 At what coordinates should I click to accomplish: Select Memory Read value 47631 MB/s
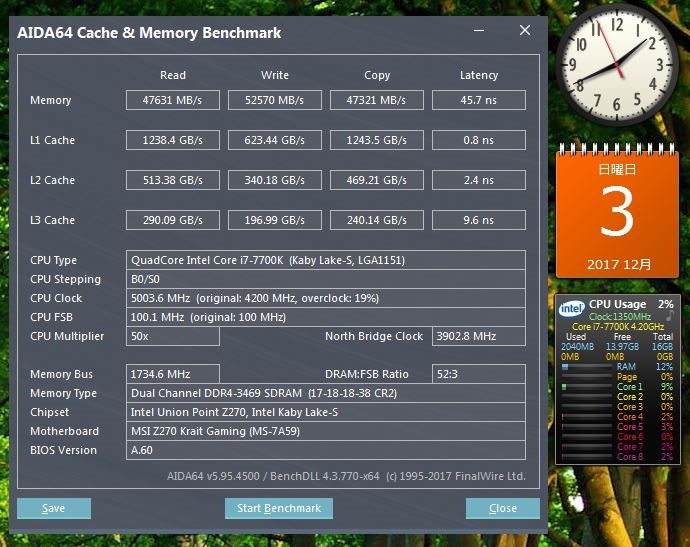pos(172,100)
